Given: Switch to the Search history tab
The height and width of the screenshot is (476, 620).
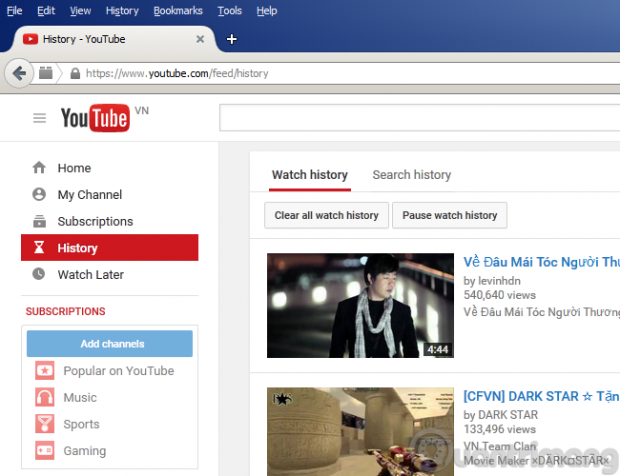Looking at the screenshot, I should [x=412, y=175].
